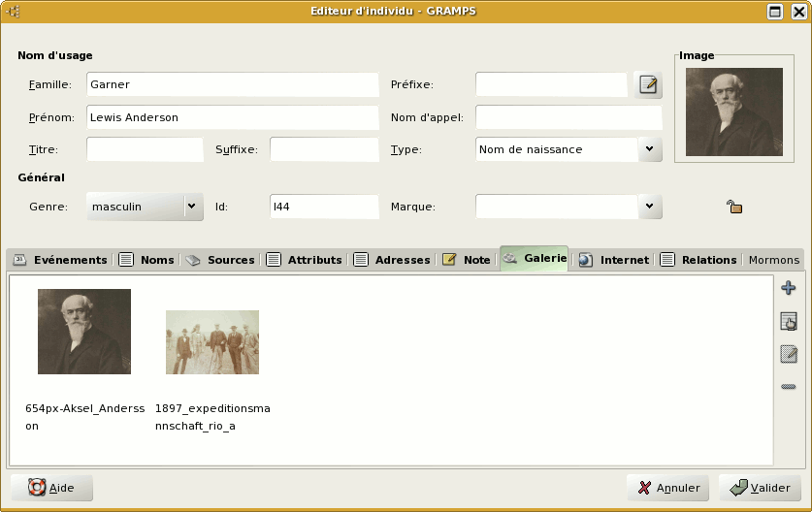This screenshot has height=512, width=812.
Task: Expand the Genre dropdown set to masculin
Action: tap(191, 207)
